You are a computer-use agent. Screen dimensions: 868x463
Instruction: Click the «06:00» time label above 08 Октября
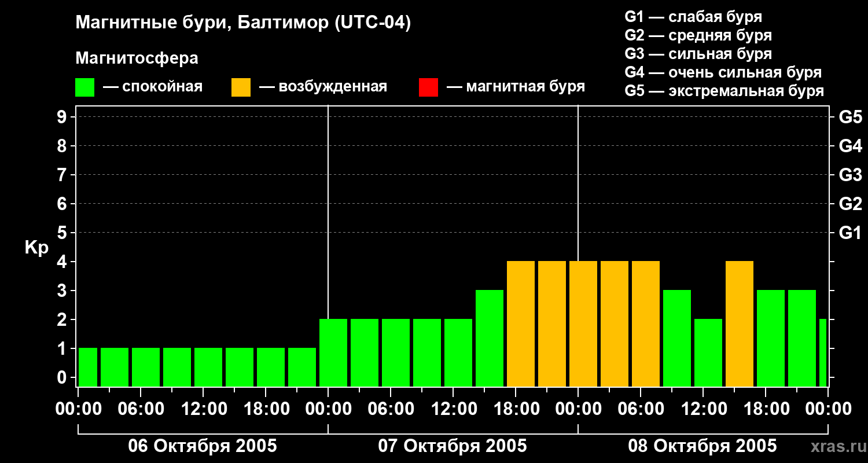coord(641,409)
